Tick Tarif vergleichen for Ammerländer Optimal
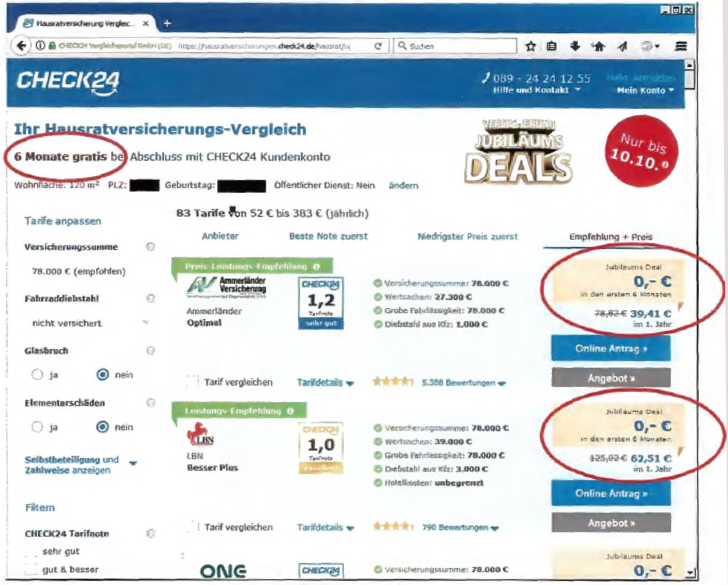This screenshot has height=585, width=728. 193,382
